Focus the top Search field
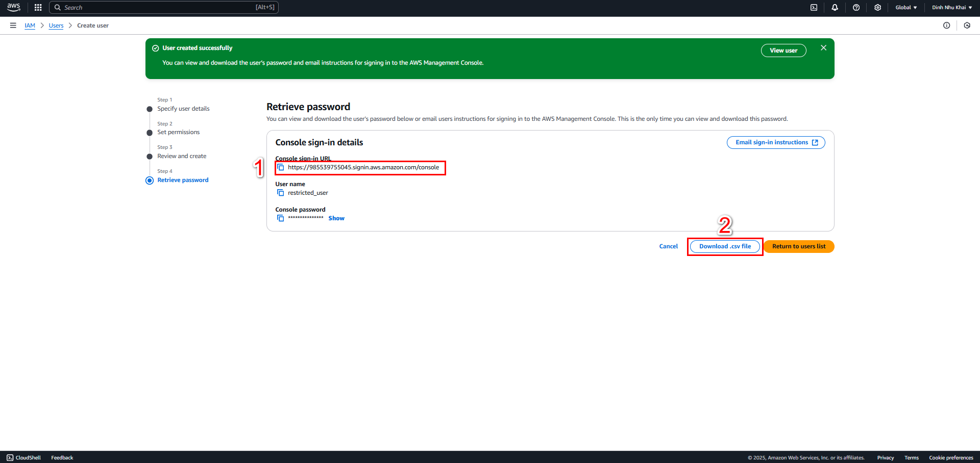This screenshot has height=463, width=980. pos(164,7)
